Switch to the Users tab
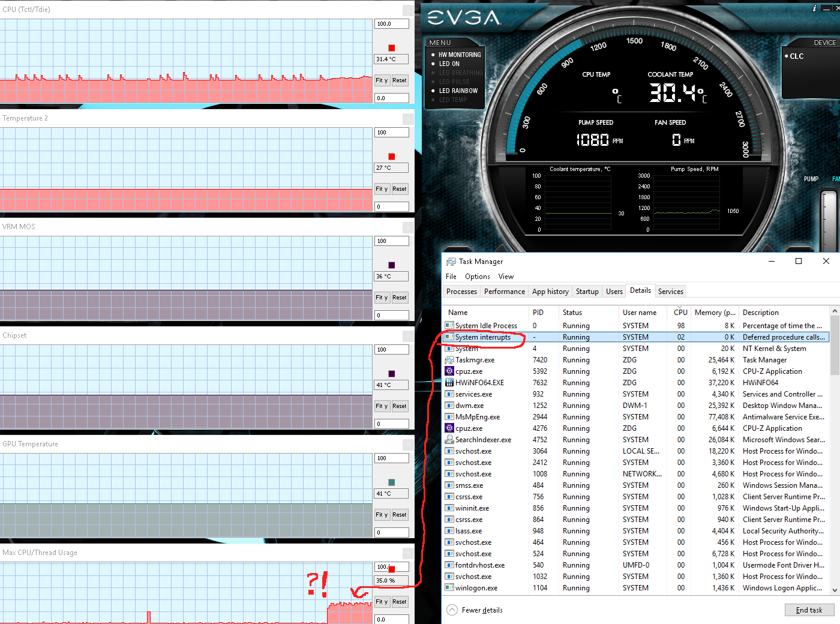Screen dimensions: 840x624 point(614,292)
